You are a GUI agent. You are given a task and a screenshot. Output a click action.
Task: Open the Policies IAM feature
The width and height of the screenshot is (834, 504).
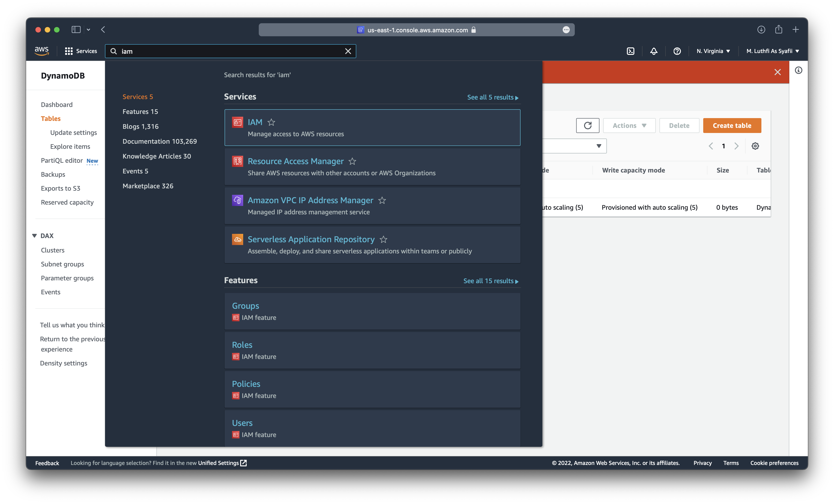(x=372, y=389)
